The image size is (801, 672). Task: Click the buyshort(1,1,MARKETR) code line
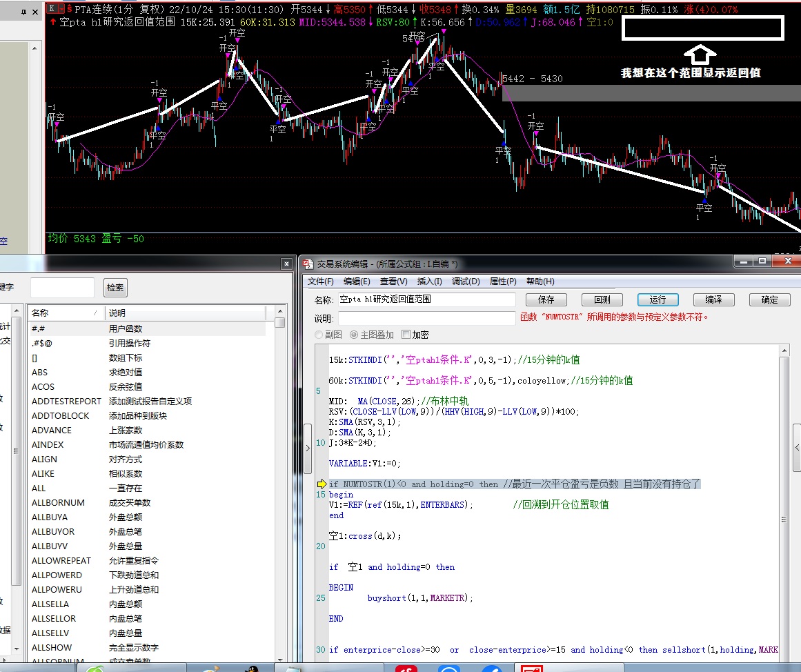coord(420,598)
